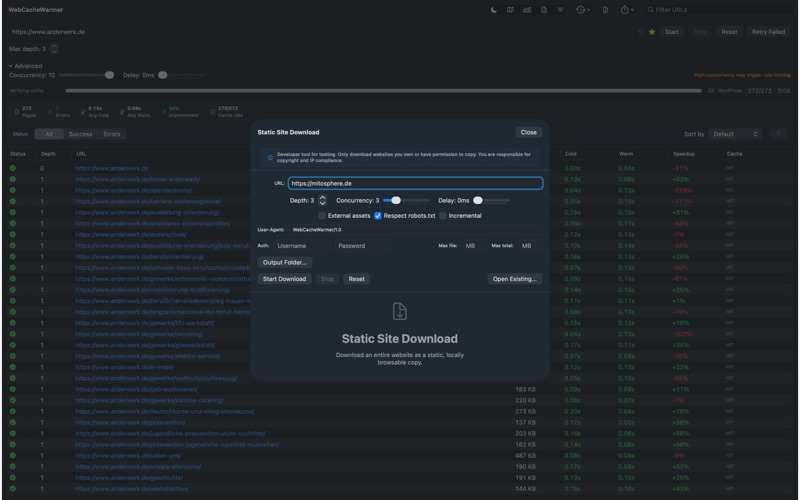Viewport: 800px width, 500px height.
Task: Click Start Download
Action: coord(284,279)
